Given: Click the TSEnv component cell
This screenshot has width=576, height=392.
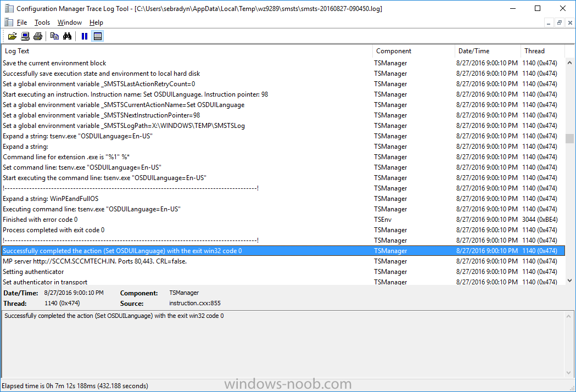Looking at the screenshot, I should (x=383, y=220).
